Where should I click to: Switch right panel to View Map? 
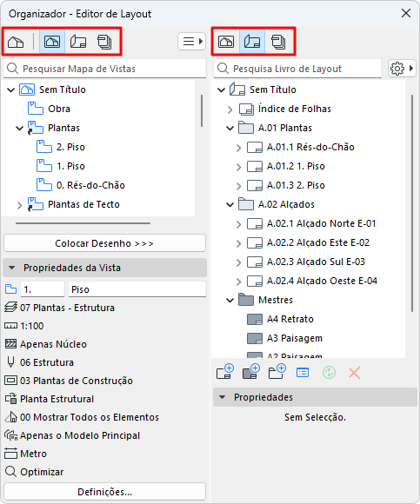(x=226, y=42)
